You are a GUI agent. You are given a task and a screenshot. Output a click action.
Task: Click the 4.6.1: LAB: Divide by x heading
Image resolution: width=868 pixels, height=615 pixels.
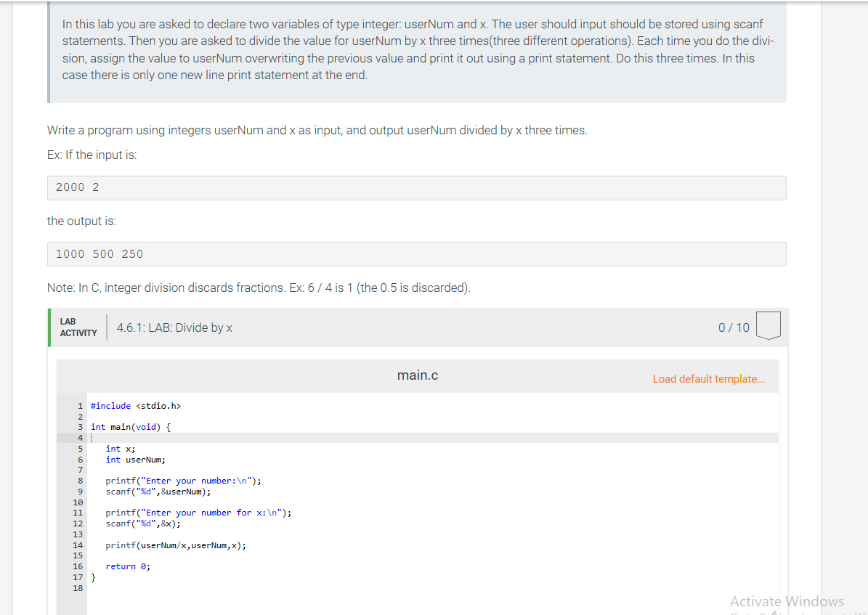(x=174, y=327)
